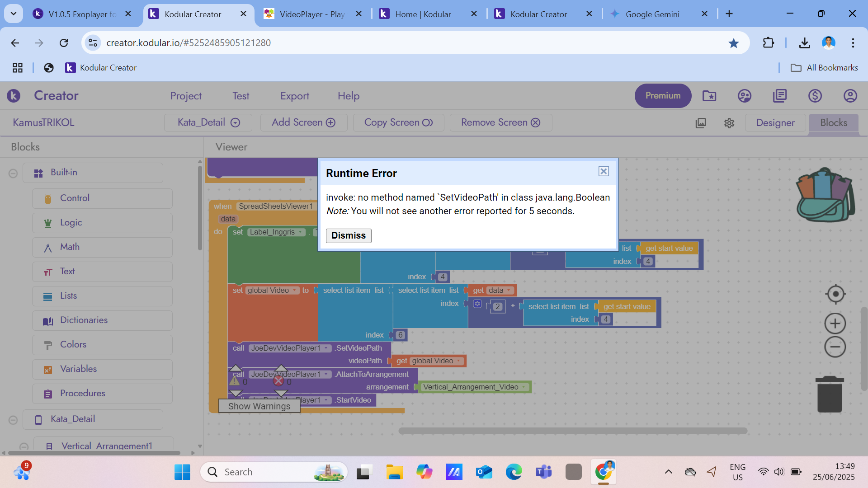Open the get data variable dropdown
The width and height of the screenshot is (868, 488).
pos(500,291)
